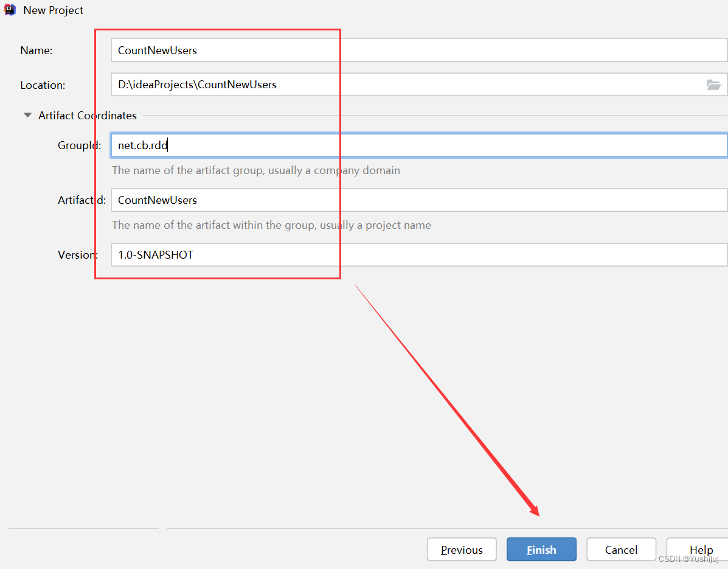Cancel the New Project dialog
This screenshot has height=569, width=728.
[x=621, y=550]
